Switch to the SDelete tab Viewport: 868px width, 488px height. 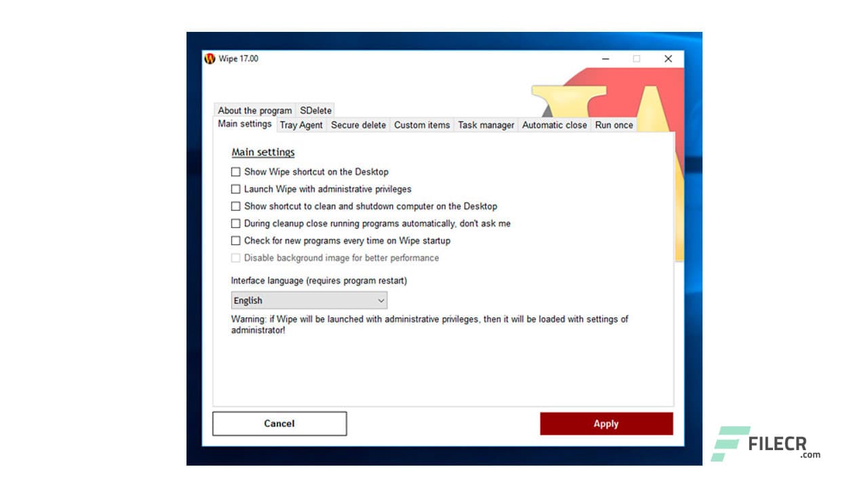(x=315, y=110)
